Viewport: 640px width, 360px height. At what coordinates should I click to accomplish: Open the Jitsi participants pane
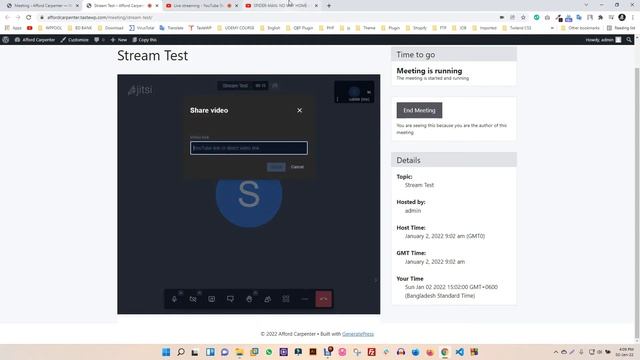point(267,299)
